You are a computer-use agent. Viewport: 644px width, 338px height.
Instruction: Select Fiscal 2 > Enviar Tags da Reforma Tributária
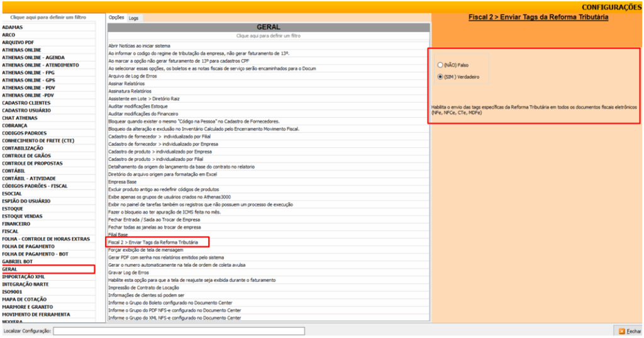click(x=153, y=242)
